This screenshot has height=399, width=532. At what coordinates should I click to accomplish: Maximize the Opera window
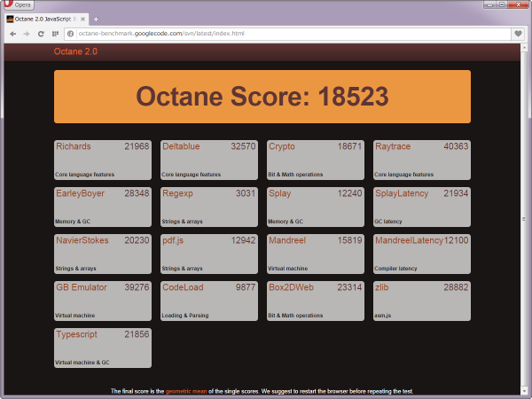[x=502, y=4]
